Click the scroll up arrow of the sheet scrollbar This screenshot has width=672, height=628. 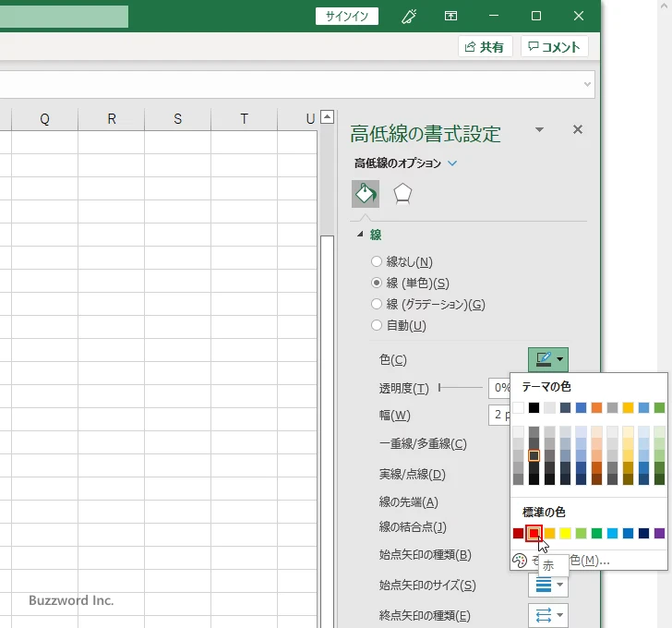click(327, 116)
